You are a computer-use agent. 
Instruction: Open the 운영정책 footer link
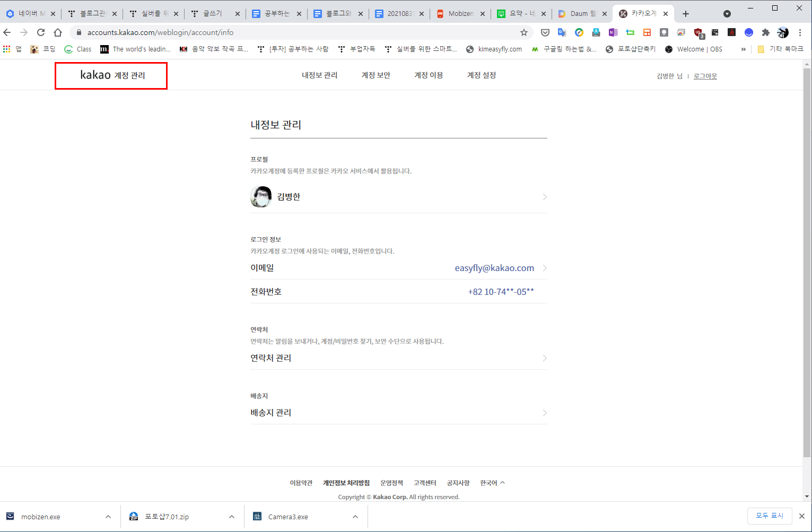coord(391,483)
